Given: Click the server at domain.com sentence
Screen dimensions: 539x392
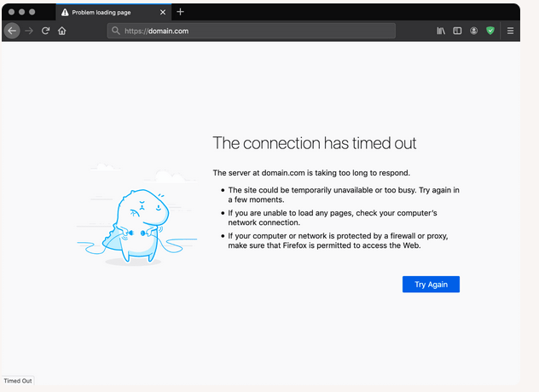Looking at the screenshot, I should [311, 173].
